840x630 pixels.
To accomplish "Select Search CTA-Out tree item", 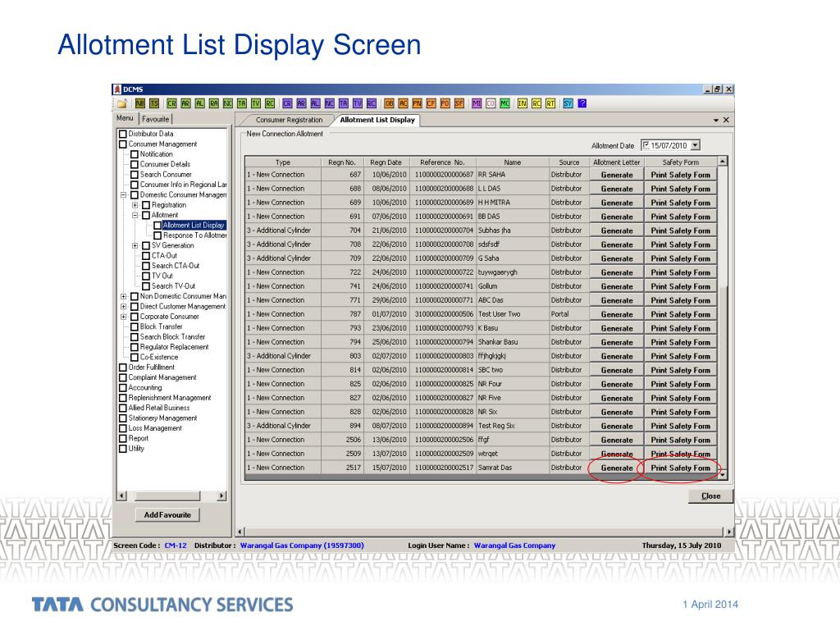I will point(176,266).
